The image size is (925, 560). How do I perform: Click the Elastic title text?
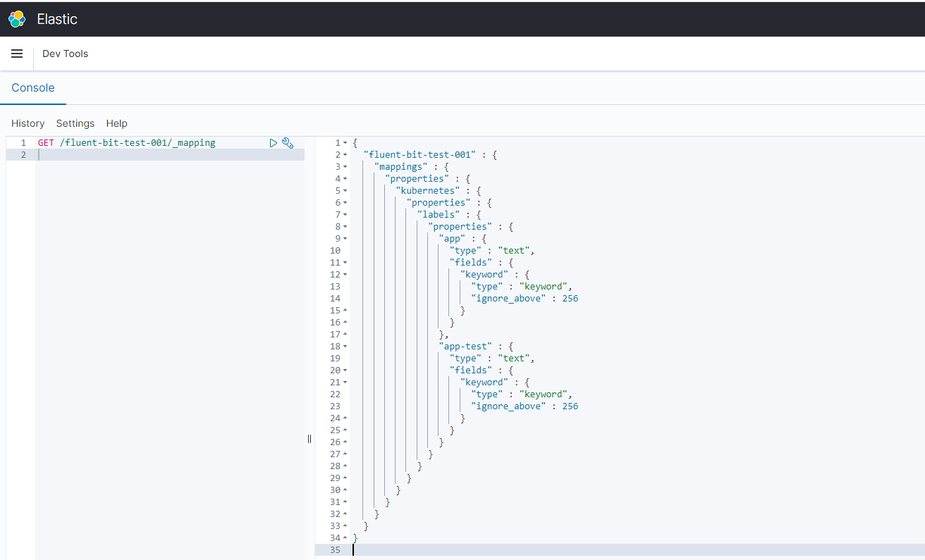click(x=57, y=19)
